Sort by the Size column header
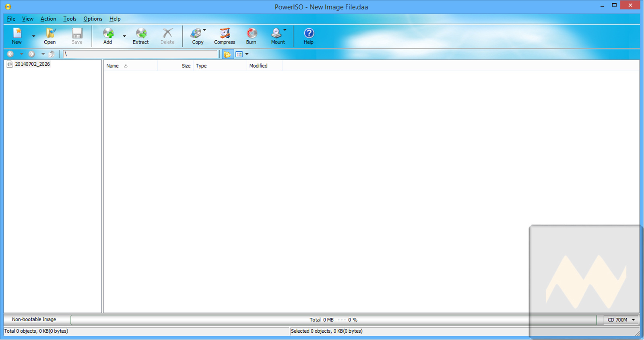The width and height of the screenshot is (644, 340). pos(175,66)
